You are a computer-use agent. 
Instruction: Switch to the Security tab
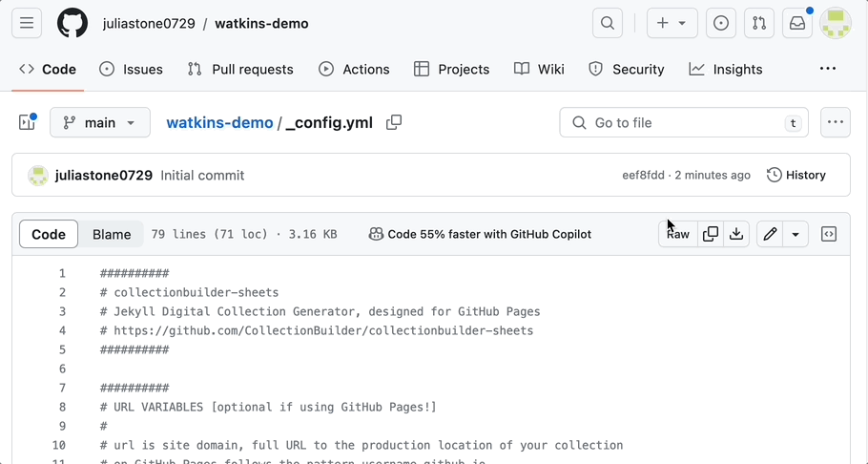point(626,70)
